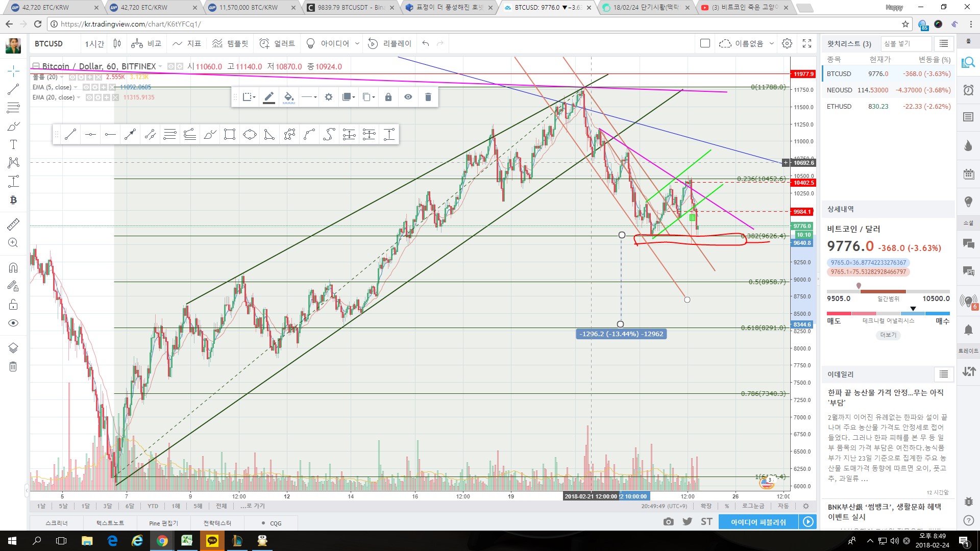Click the 아이디어 퍼블리쉬 button

coord(758,522)
